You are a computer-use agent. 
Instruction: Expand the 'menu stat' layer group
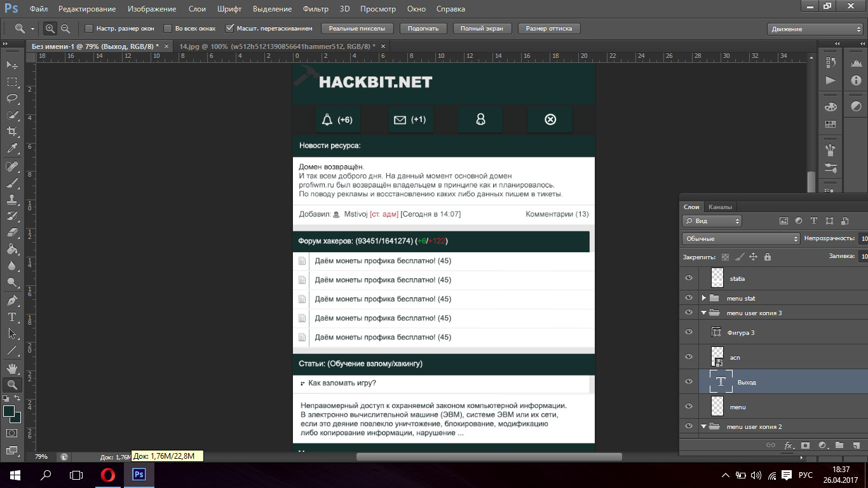[704, 298]
